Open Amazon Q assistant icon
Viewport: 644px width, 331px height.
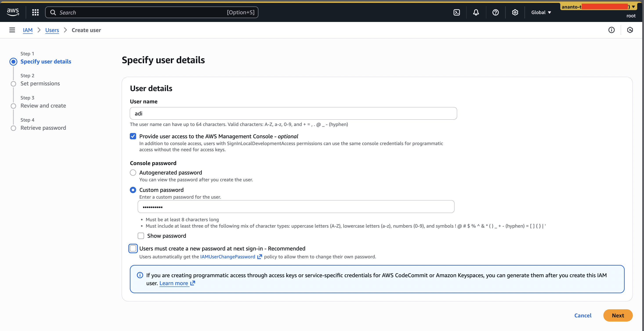pos(630,30)
